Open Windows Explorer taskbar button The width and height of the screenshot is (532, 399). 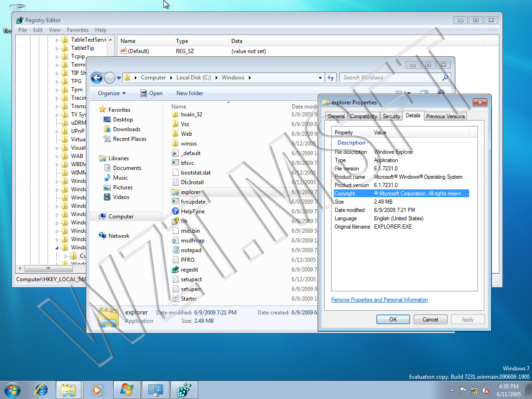click(x=68, y=390)
